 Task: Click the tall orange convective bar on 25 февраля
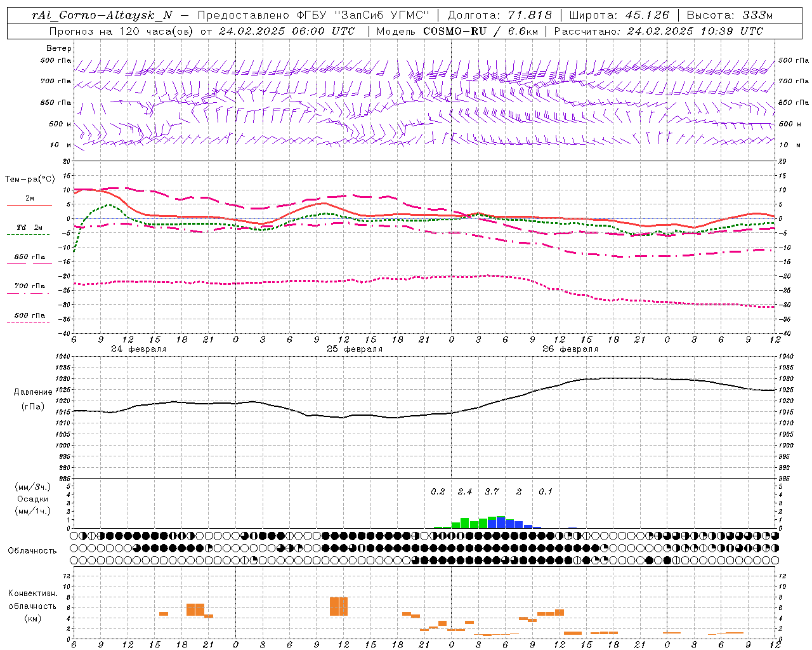click(x=339, y=606)
